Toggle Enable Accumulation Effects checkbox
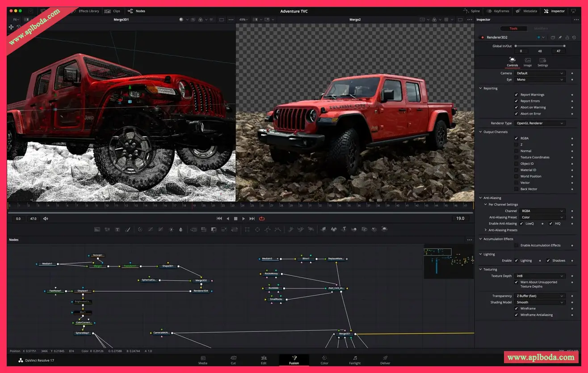 click(516, 246)
